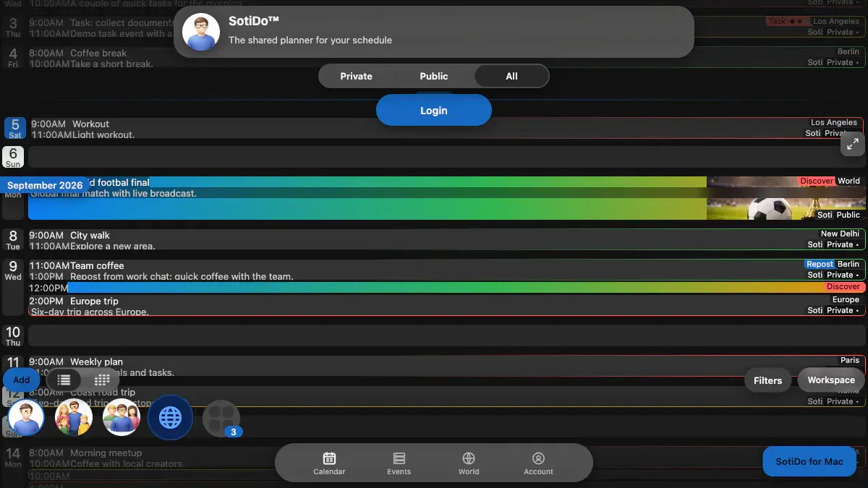The width and height of the screenshot is (868, 488).
Task: Click the SotiDo for Mac link
Action: coord(809,461)
